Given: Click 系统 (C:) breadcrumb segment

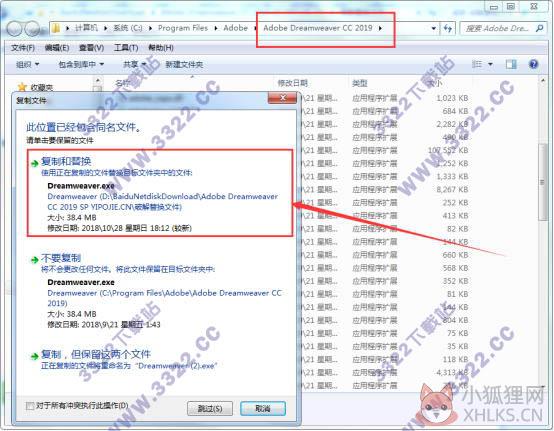Looking at the screenshot, I should click(128, 28).
